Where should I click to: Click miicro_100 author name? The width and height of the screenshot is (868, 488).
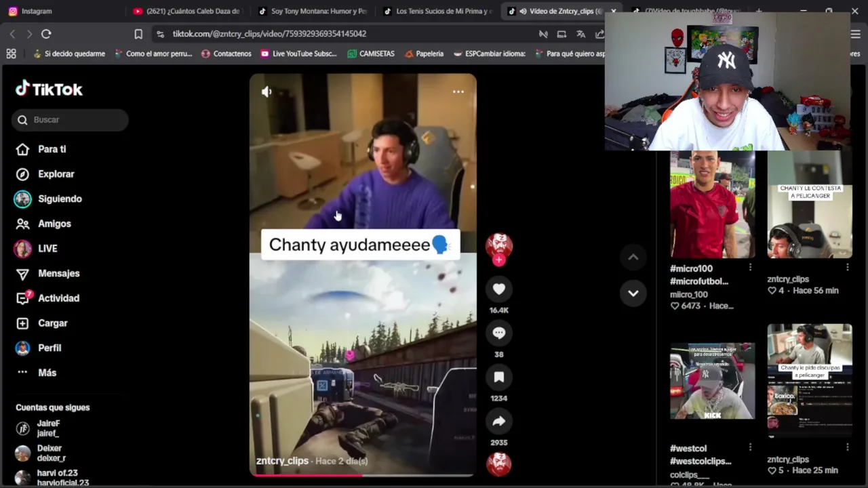[x=689, y=294]
